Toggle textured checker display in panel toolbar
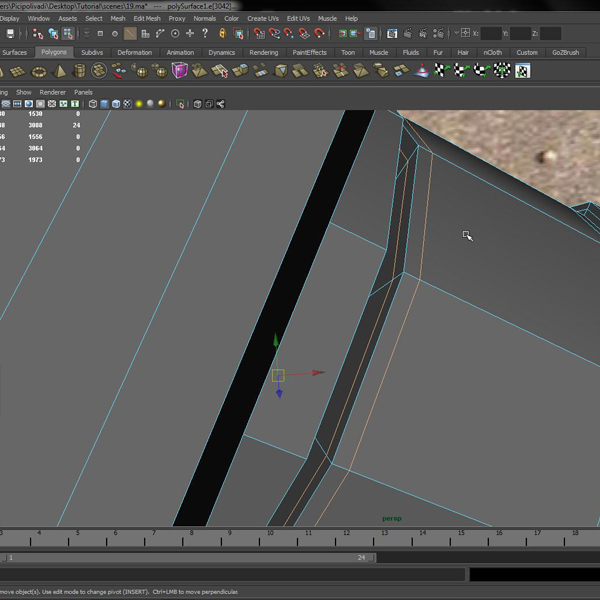Viewport: 600px width, 600px height. pyautogui.click(x=127, y=104)
